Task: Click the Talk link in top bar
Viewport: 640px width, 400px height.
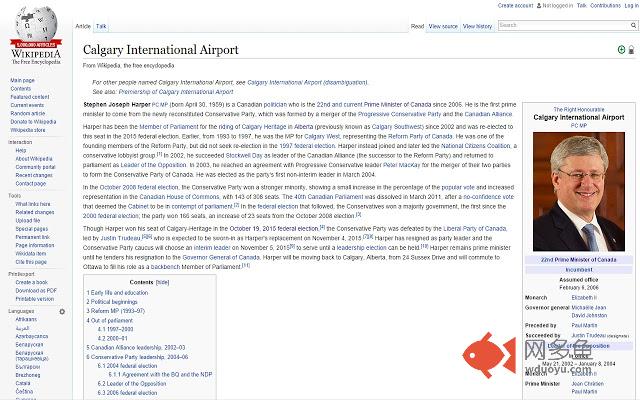Action: pyautogui.click(x=582, y=5)
